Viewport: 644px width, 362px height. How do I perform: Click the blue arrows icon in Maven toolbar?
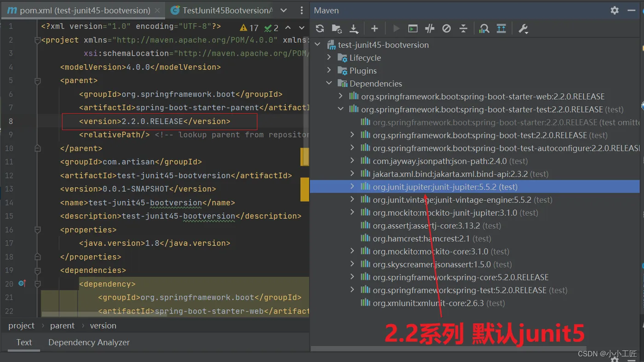[x=501, y=28]
